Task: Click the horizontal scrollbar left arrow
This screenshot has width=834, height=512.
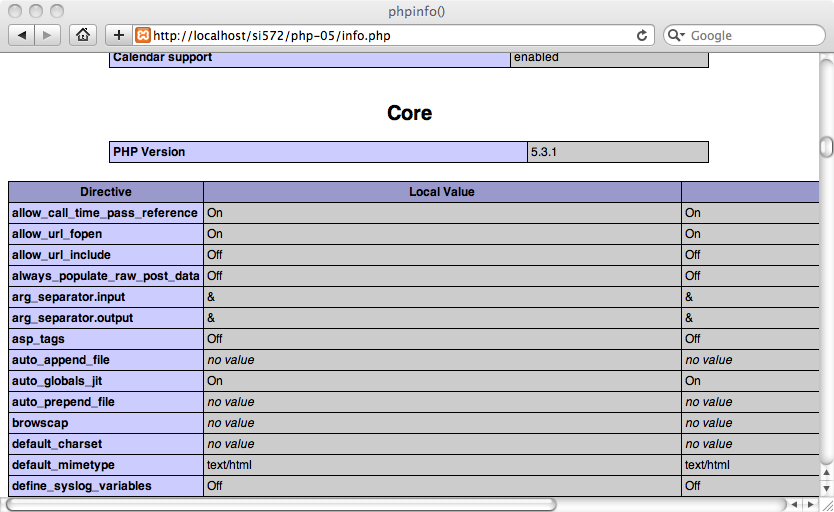Action: click(x=794, y=504)
